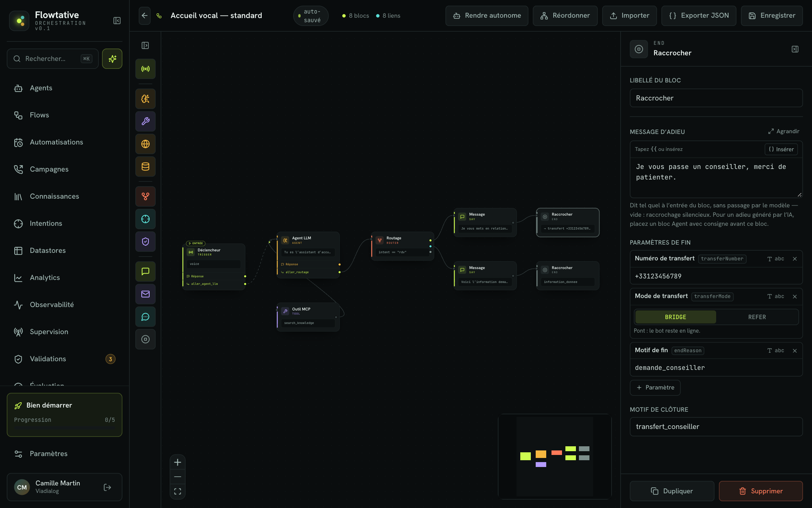Open Validations with 3 pending

coord(65,359)
